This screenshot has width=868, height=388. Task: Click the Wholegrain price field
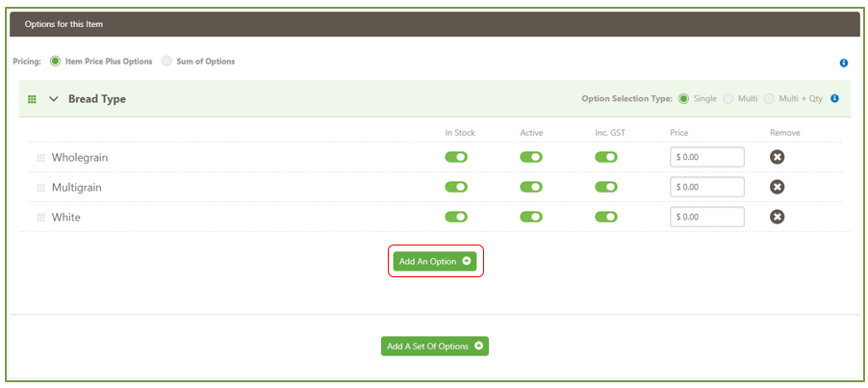707,157
